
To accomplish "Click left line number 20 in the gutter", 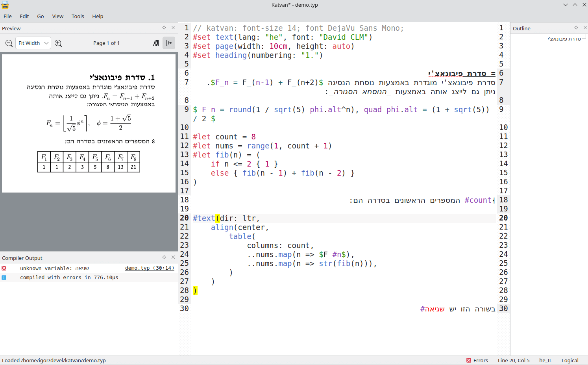I will click(x=184, y=218).
